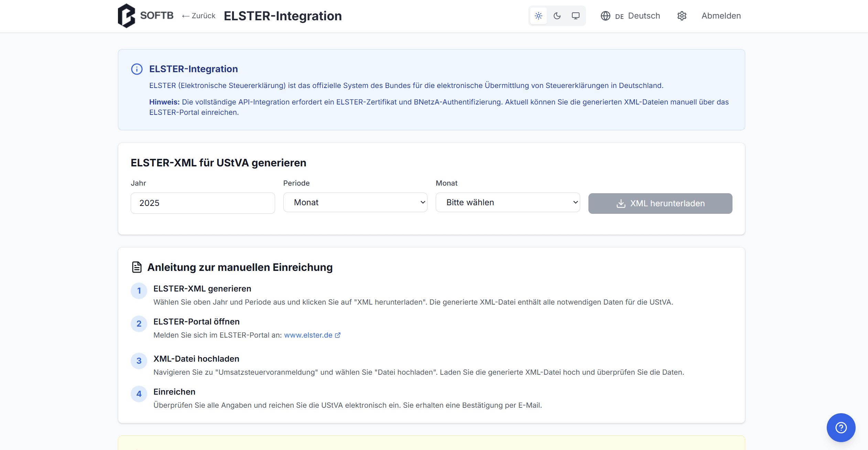Switch to light theme sun icon
Screen dimensions: 868x450
[x=539, y=16]
